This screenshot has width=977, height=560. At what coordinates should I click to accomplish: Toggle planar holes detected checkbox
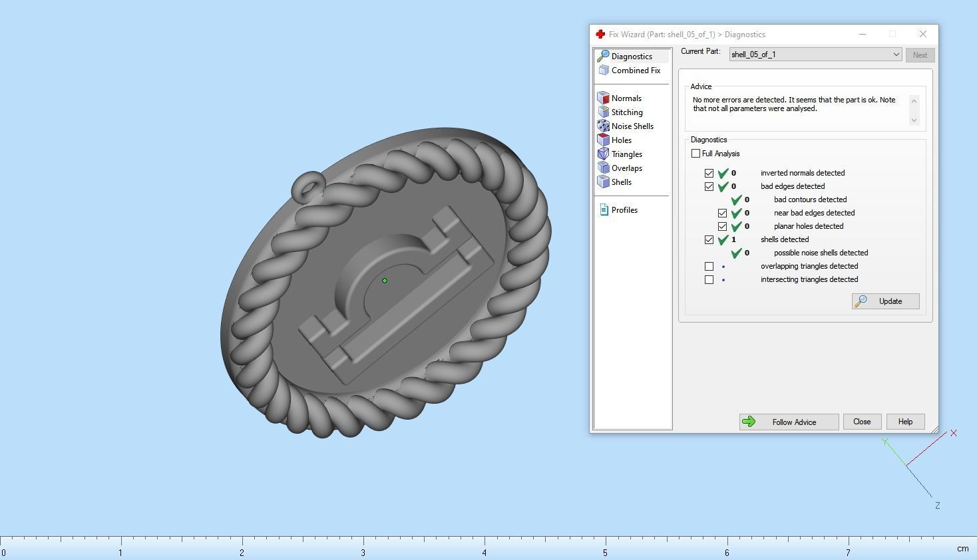723,226
